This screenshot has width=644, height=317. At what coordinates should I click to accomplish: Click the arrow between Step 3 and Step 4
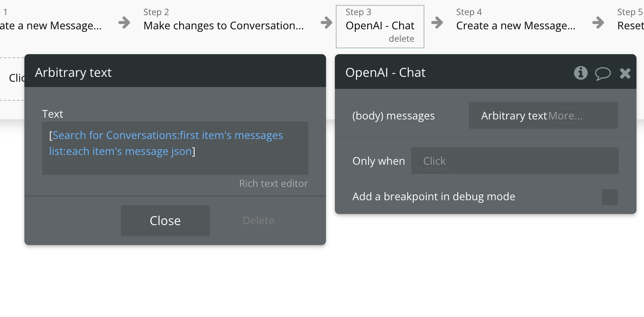pos(437,22)
